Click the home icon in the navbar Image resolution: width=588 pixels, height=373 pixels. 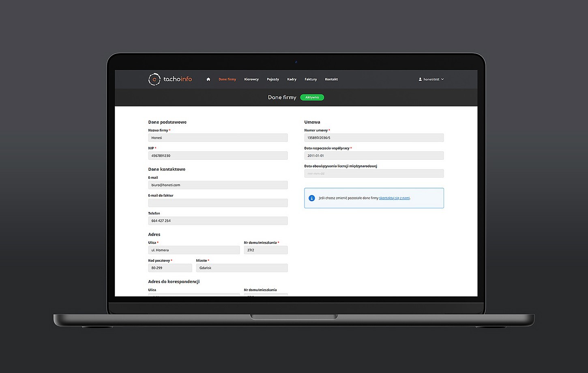coord(208,79)
